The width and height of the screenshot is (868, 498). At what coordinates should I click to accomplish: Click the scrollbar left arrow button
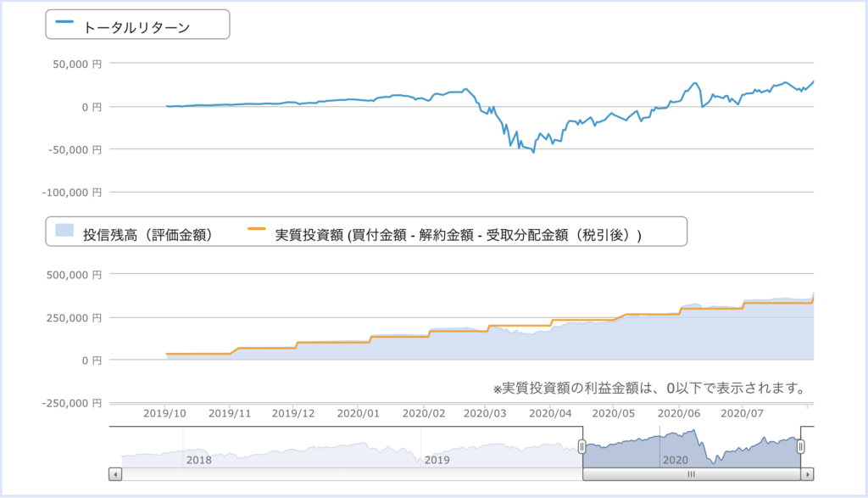coord(115,474)
